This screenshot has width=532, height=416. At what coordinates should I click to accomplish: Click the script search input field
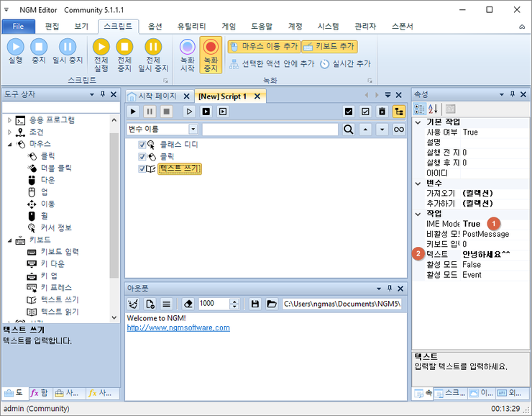[270, 130]
